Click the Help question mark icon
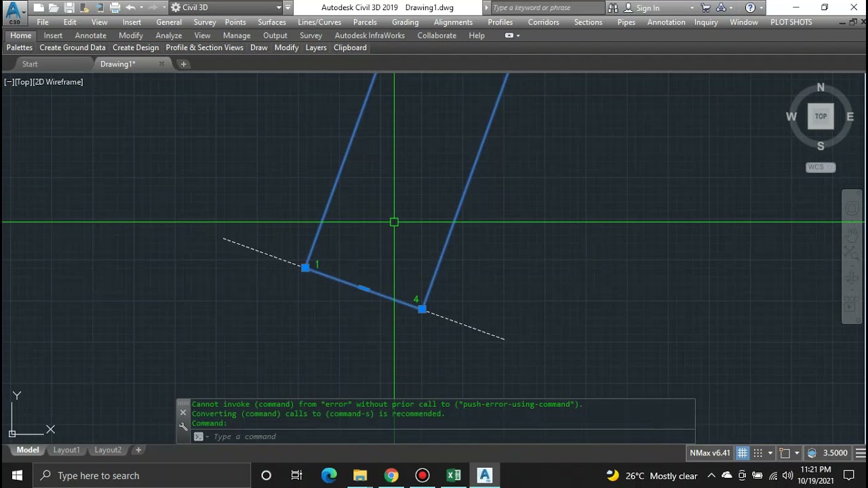Image resolution: width=868 pixels, height=488 pixels. (750, 8)
